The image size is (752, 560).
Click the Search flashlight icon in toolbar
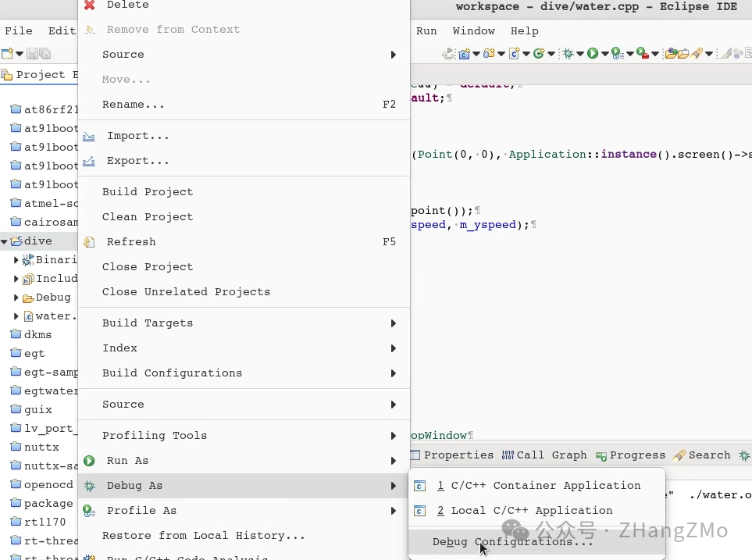697,54
